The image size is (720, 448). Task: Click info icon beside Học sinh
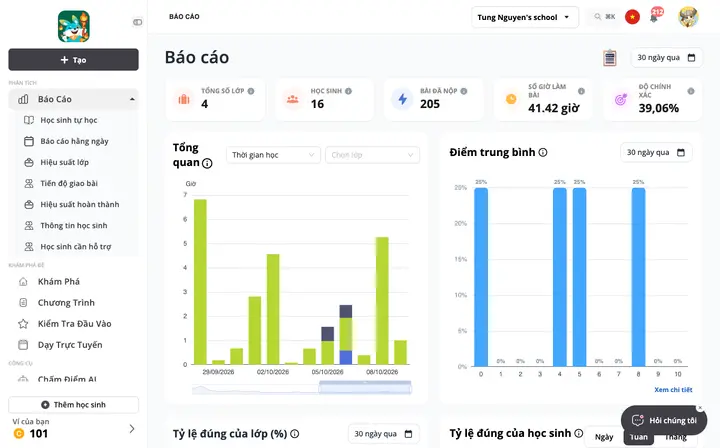click(x=349, y=91)
